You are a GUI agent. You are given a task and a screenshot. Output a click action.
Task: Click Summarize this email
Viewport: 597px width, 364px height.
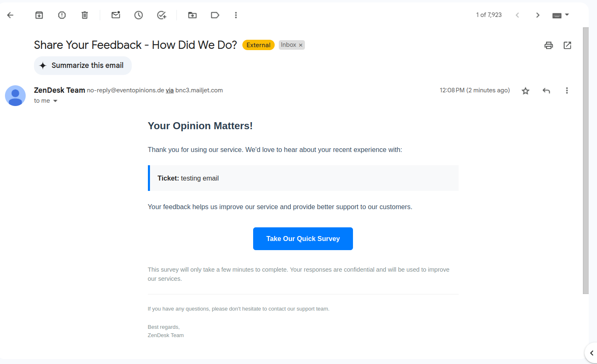pyautogui.click(x=83, y=66)
